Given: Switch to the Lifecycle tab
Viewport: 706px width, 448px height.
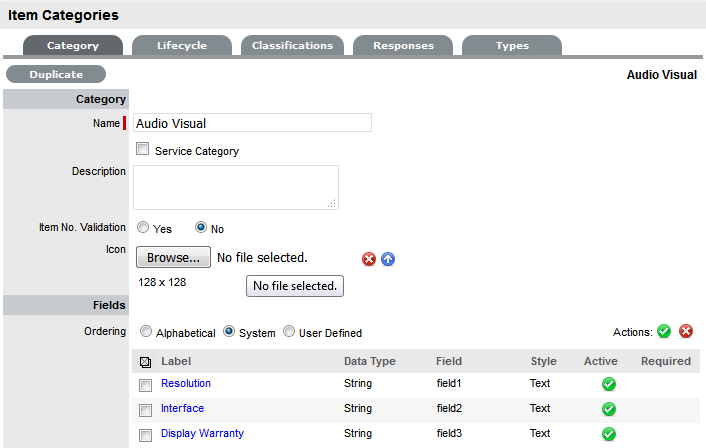Looking at the screenshot, I should tap(181, 46).
